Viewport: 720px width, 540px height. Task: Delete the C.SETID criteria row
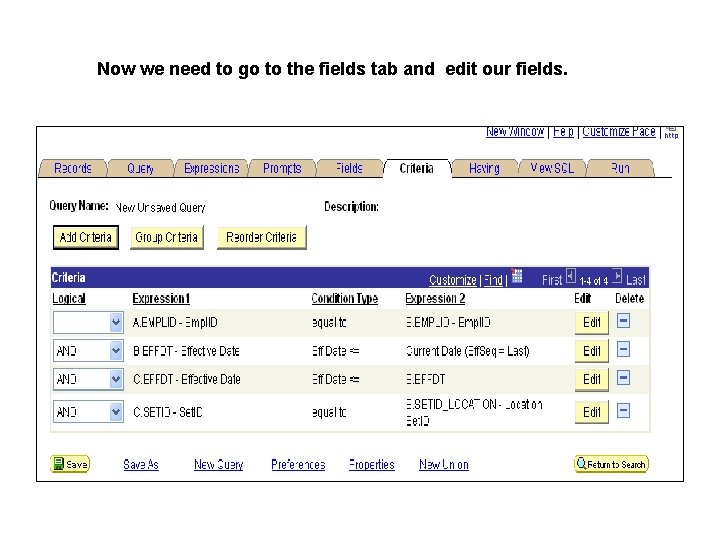(x=623, y=411)
